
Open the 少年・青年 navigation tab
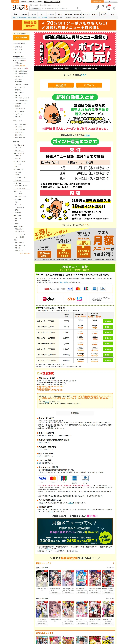pos(24,14)
